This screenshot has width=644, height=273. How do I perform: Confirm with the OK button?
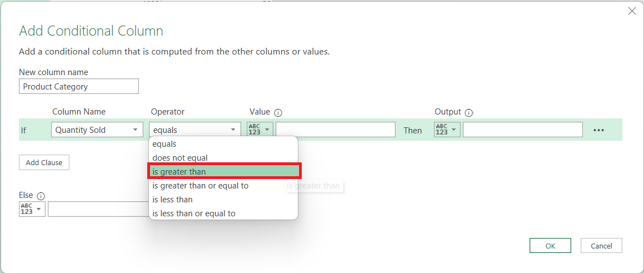[x=550, y=246]
